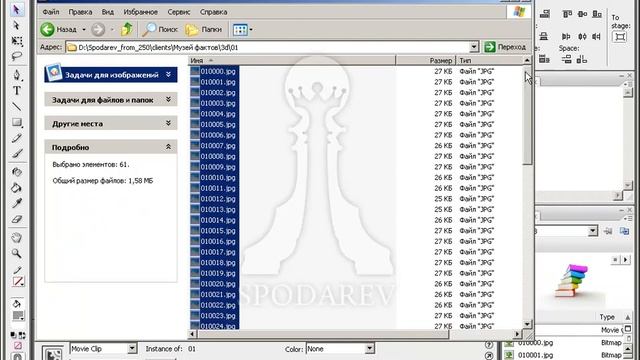This screenshot has width=640, height=360.
Task: Select file 010023.jpg in Explorer list
Action: pos(218,316)
